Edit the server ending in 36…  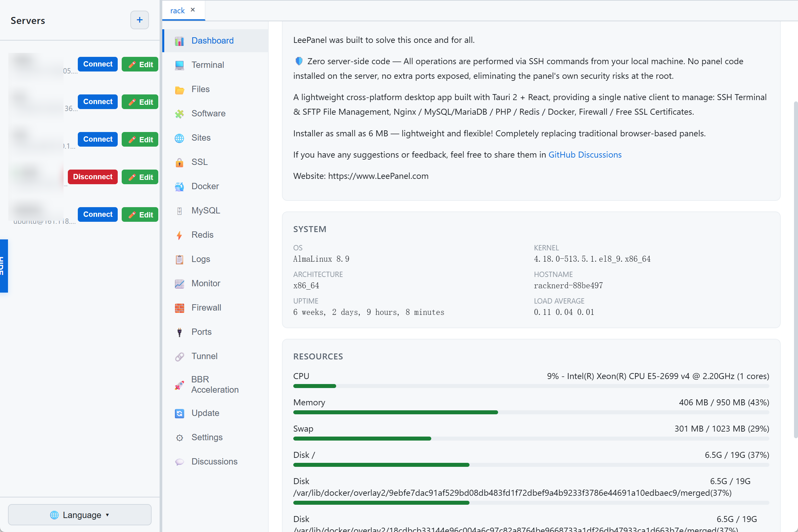140,102
